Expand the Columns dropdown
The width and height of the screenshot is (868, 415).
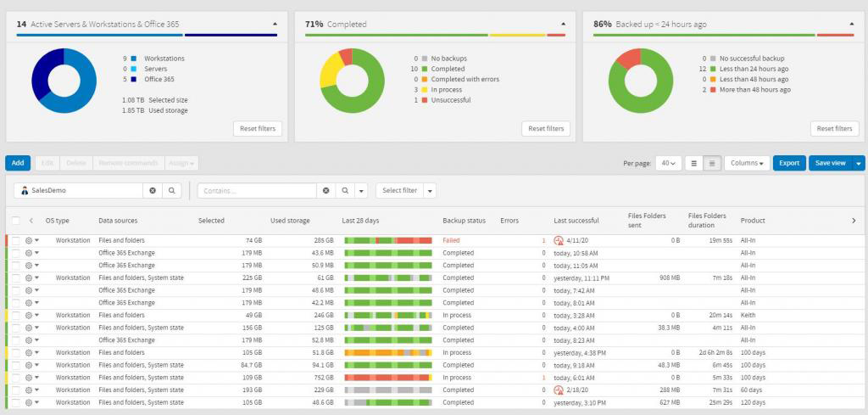pyautogui.click(x=747, y=163)
